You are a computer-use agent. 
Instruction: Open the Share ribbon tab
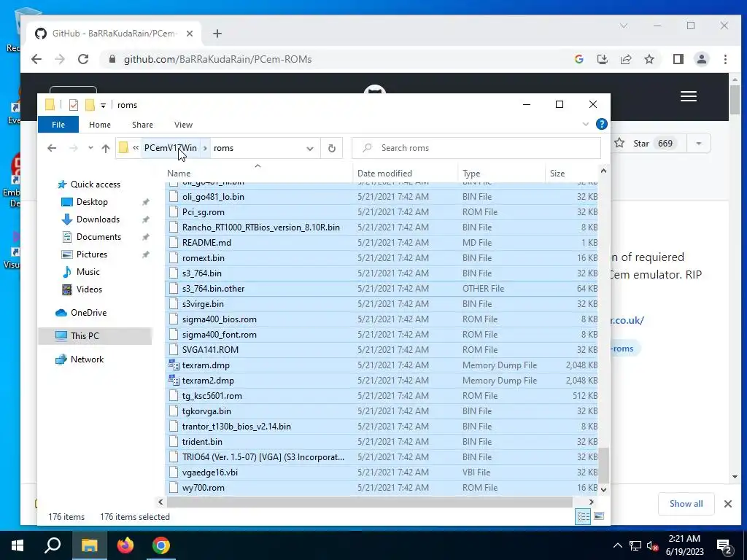[x=142, y=125]
